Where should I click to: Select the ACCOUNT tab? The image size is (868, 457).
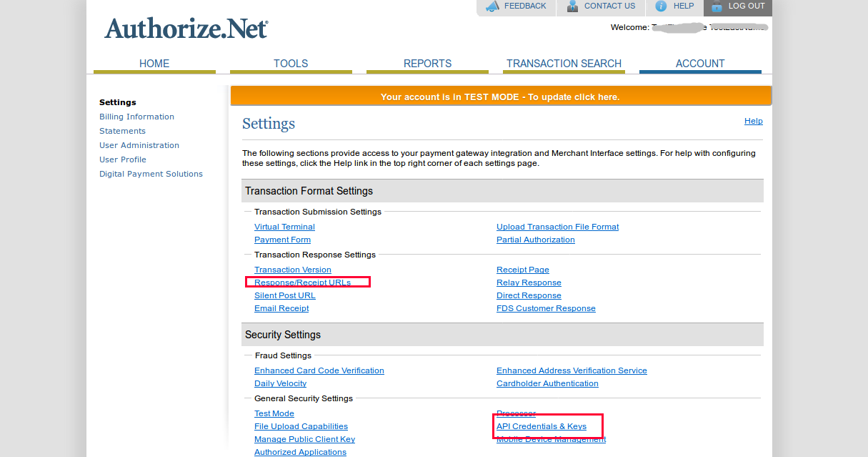tap(700, 64)
